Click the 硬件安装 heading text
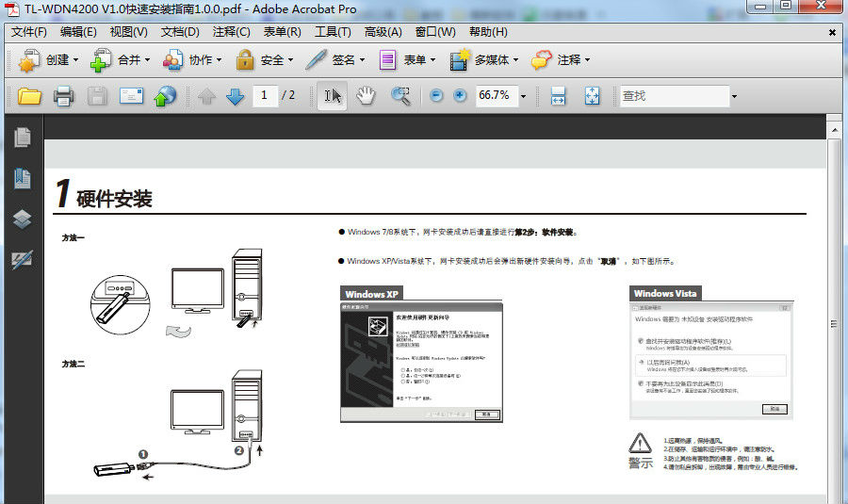This screenshot has height=504, width=848. tap(114, 199)
